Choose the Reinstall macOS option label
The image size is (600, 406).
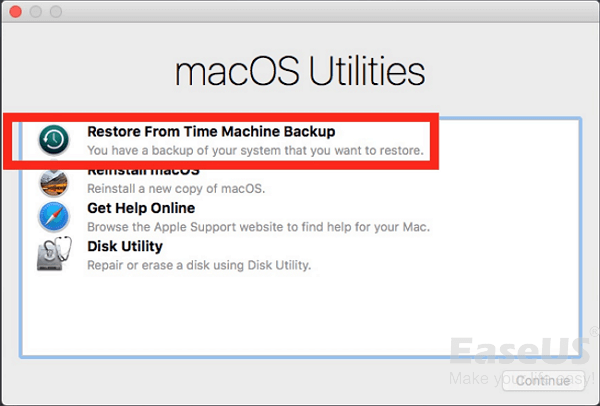click(144, 171)
